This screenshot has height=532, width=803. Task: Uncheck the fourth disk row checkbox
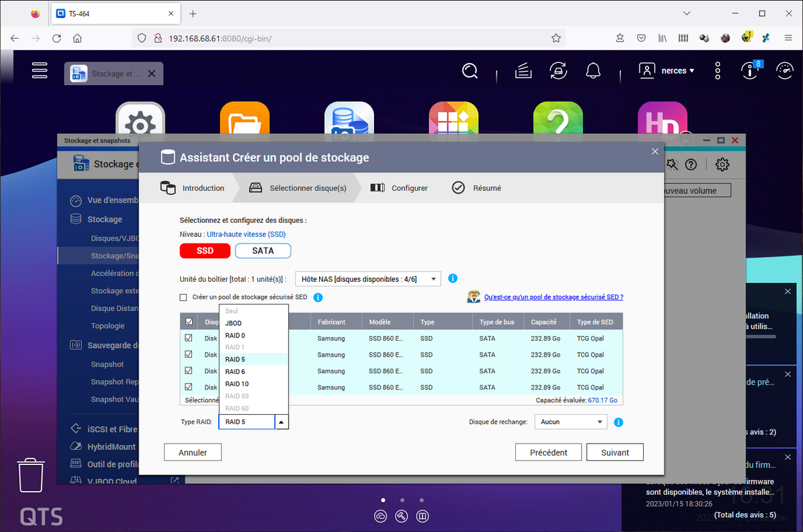click(189, 386)
